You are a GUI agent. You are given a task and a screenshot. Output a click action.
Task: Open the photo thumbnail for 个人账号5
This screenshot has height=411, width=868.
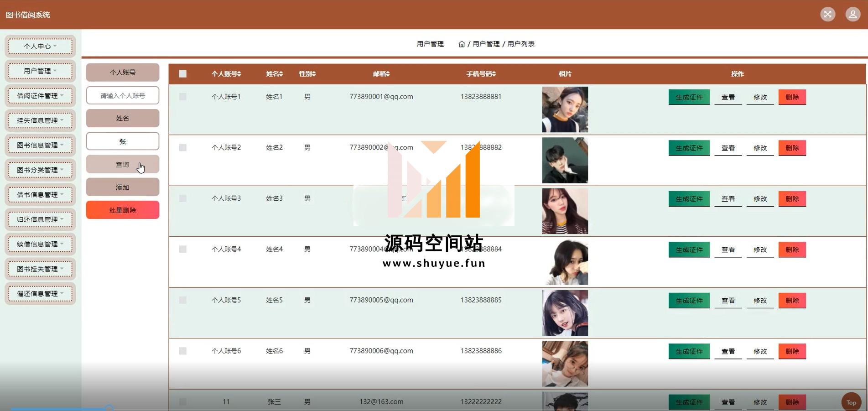565,313
